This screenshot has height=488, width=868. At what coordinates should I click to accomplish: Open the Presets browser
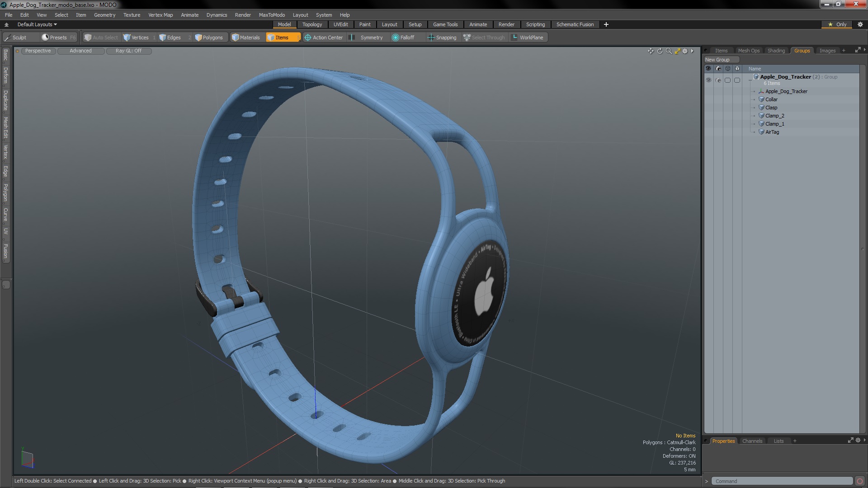(58, 38)
